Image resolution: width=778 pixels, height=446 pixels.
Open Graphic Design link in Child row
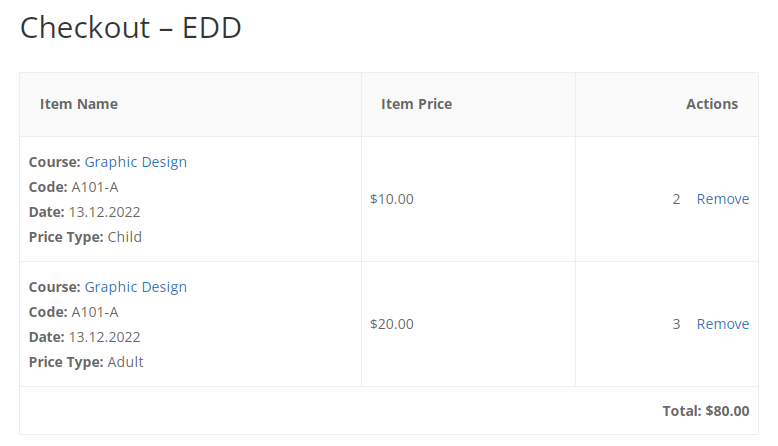pyautogui.click(x=135, y=162)
